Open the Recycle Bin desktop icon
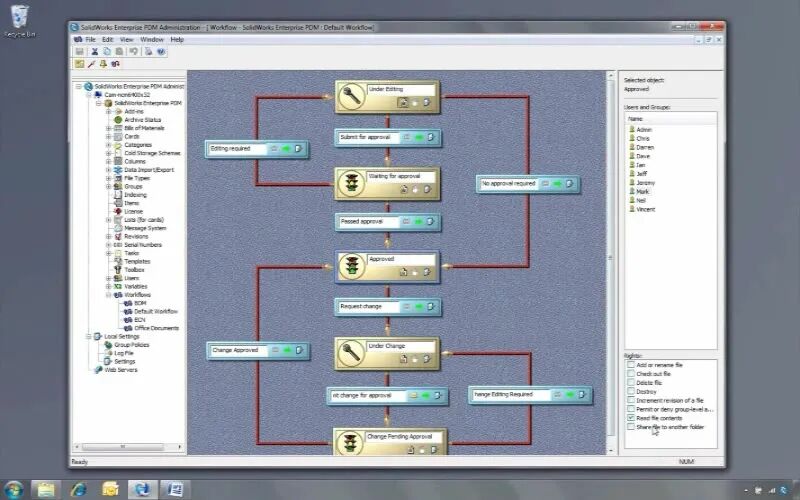The width and height of the screenshot is (800, 500). point(16,17)
